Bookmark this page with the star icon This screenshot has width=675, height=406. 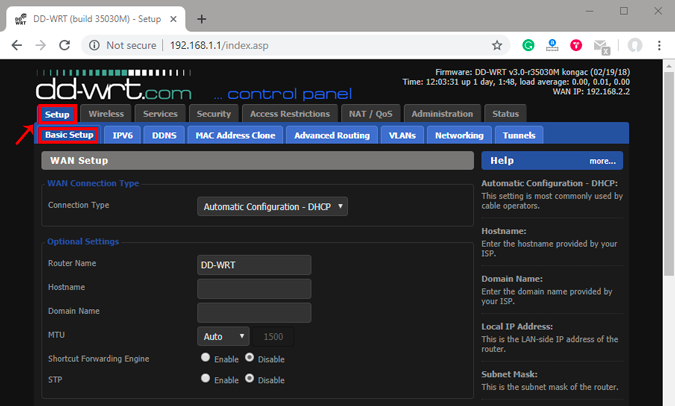(x=497, y=45)
